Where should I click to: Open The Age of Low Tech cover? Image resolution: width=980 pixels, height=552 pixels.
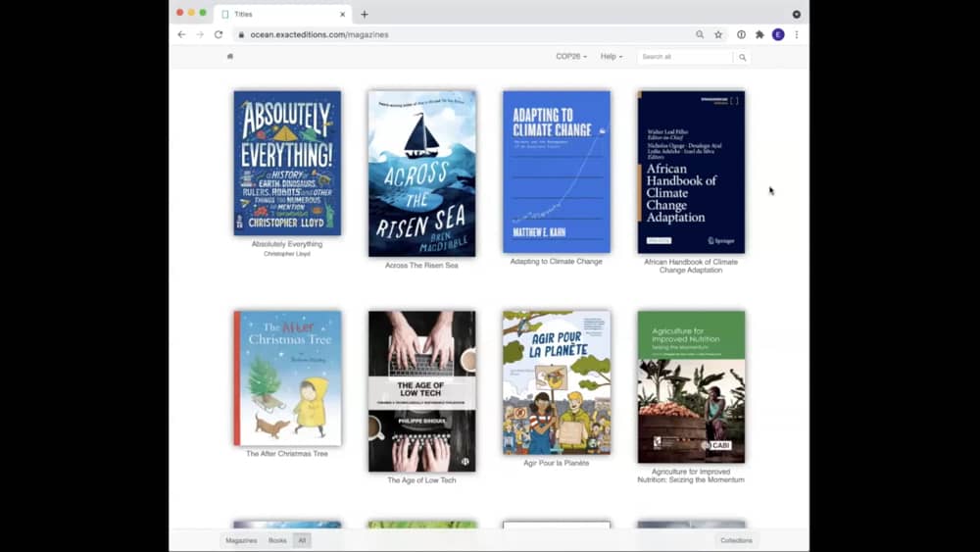pyautogui.click(x=421, y=391)
